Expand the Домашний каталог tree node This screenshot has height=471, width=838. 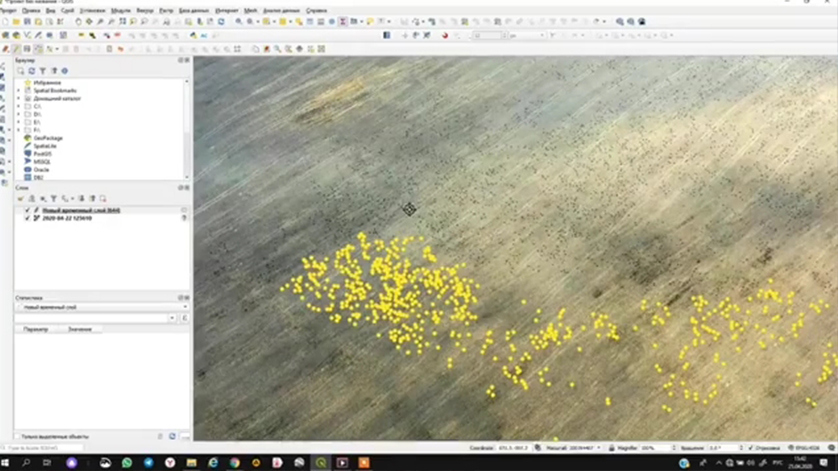[19, 98]
